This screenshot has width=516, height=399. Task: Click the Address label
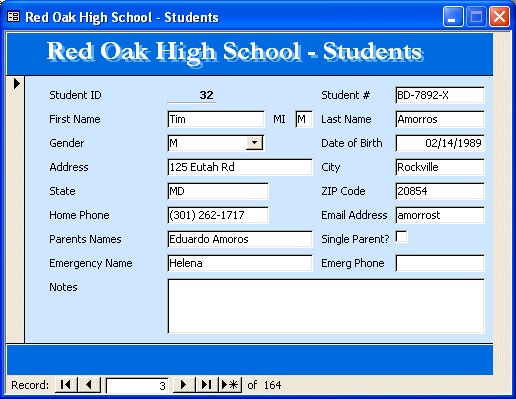pyautogui.click(x=69, y=167)
